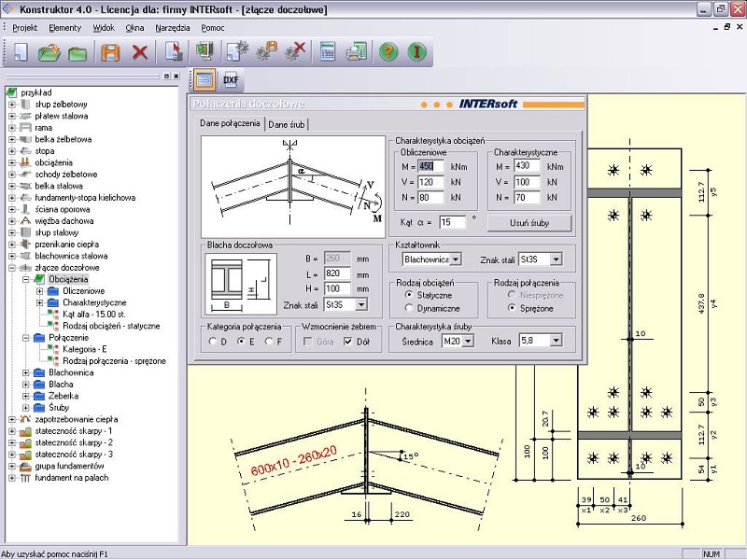Viewport: 747px width, 560px height.
Task: Click the document with gear icon
Action: coord(237,51)
